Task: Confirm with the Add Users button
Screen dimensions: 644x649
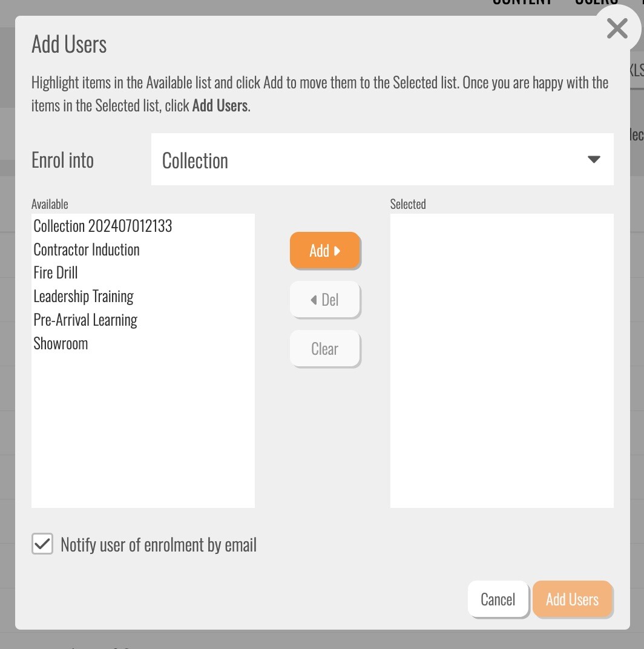Action: [x=572, y=599]
